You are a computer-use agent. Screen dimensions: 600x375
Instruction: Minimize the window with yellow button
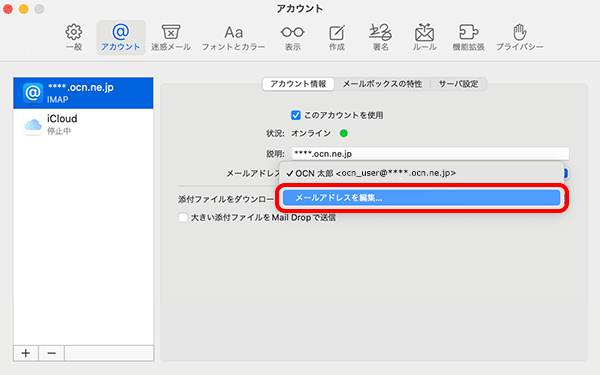24,8
